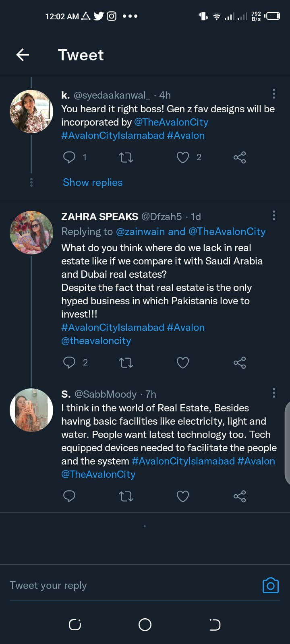Open the share icon on ZAHRA SPEAKS's tweet

point(240,363)
